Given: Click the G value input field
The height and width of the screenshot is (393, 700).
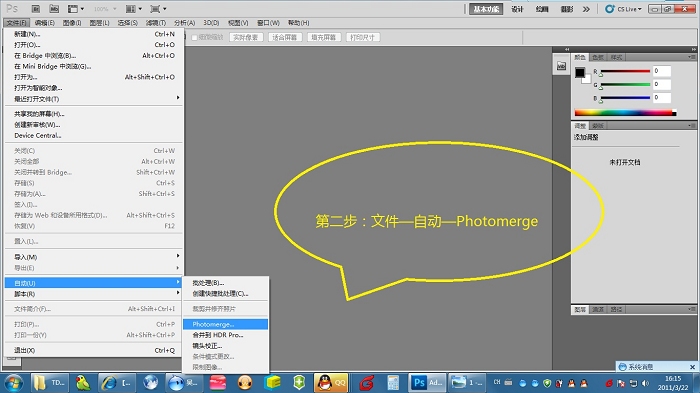Looking at the screenshot, I should click(662, 84).
